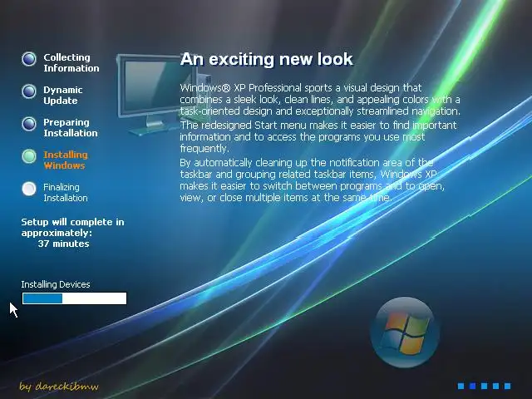The image size is (532, 399).
Task: Click the 'Installing Devices' status text
Action: point(56,284)
